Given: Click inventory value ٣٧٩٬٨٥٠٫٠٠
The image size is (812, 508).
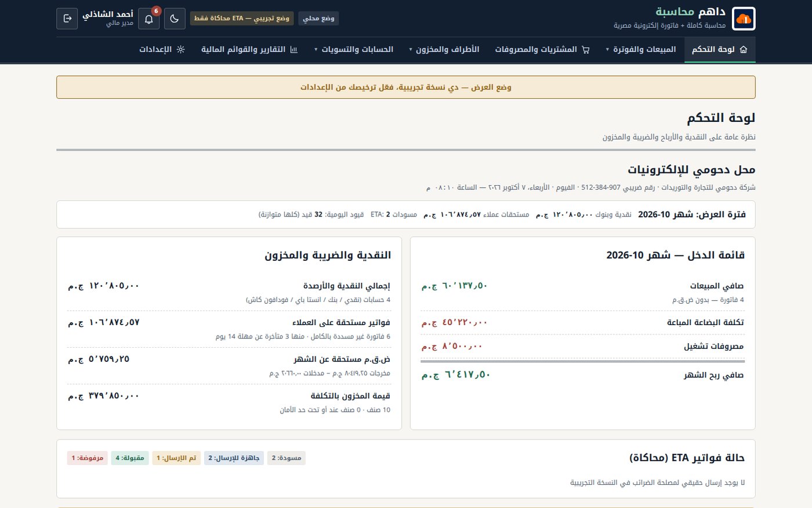Looking at the screenshot, I should [104, 396].
